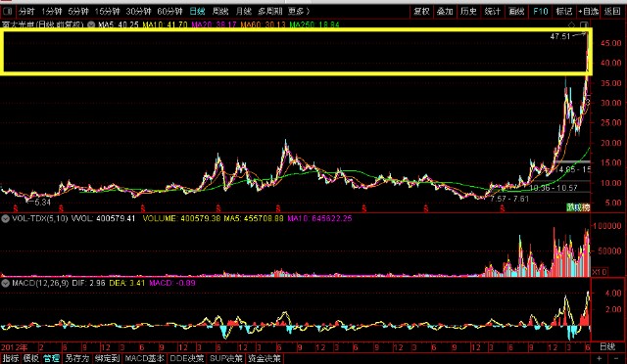The height and width of the screenshot is (364, 627).
Task: Zoom out with the minus icon
Action: point(616,358)
